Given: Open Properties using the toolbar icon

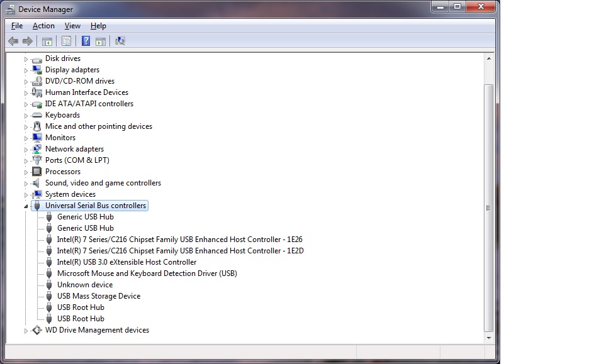Looking at the screenshot, I should (x=66, y=41).
